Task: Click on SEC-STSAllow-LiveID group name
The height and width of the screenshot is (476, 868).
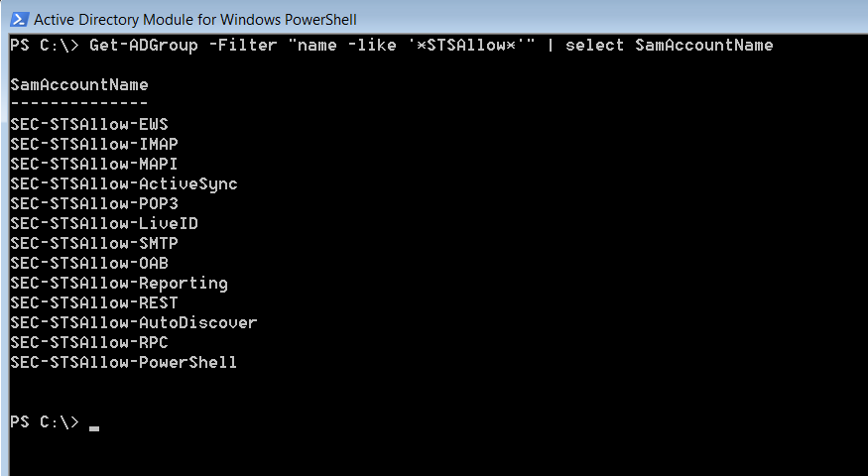Action: point(104,223)
